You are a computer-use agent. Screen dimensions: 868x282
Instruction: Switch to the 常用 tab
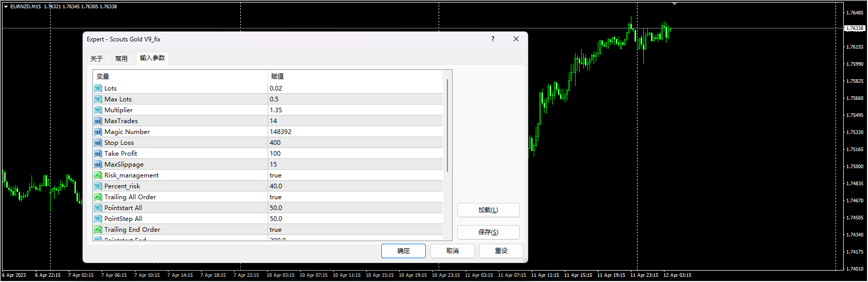[121, 58]
